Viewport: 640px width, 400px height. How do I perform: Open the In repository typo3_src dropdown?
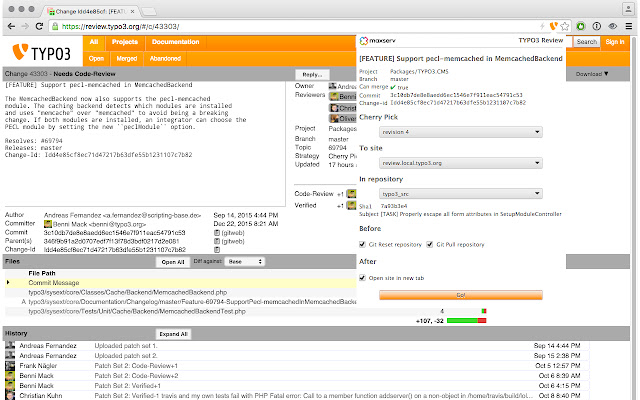tap(460, 193)
